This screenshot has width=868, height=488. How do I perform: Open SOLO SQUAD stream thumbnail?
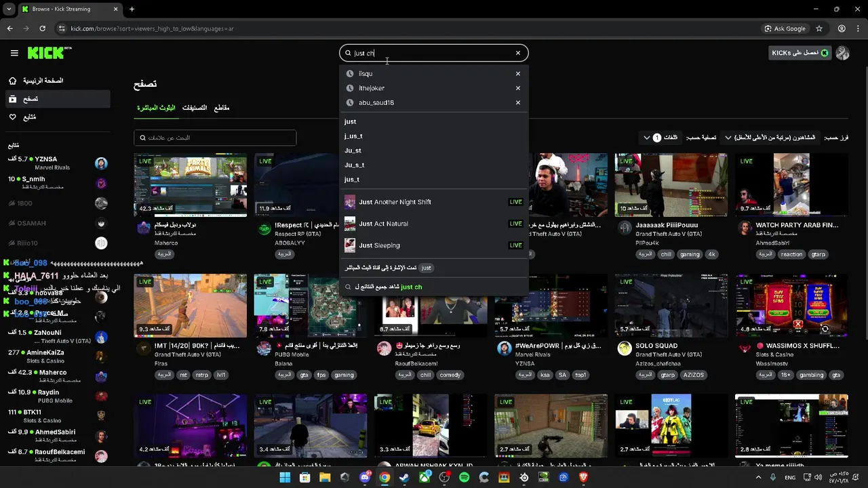pos(671,306)
